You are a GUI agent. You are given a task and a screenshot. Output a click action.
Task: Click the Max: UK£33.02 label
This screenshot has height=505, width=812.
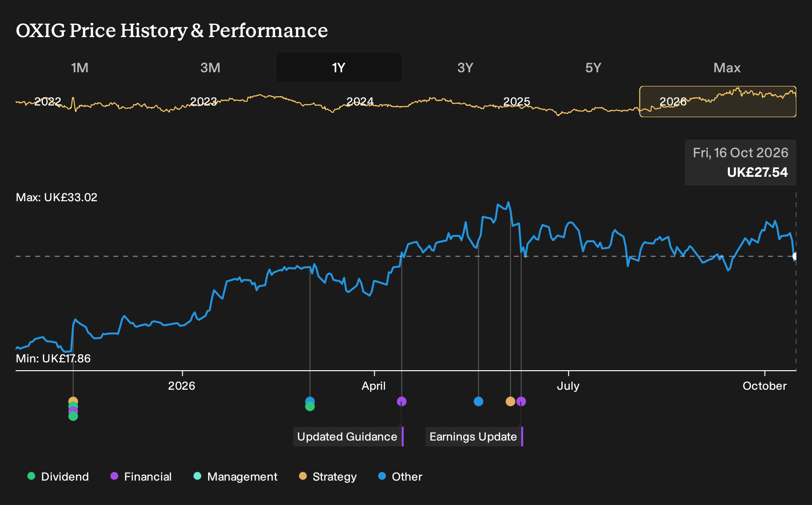click(x=57, y=197)
